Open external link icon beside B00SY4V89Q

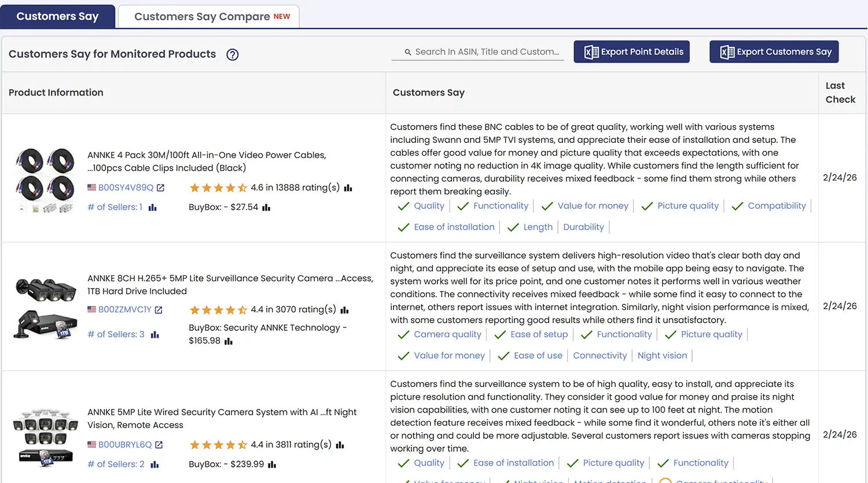161,188
